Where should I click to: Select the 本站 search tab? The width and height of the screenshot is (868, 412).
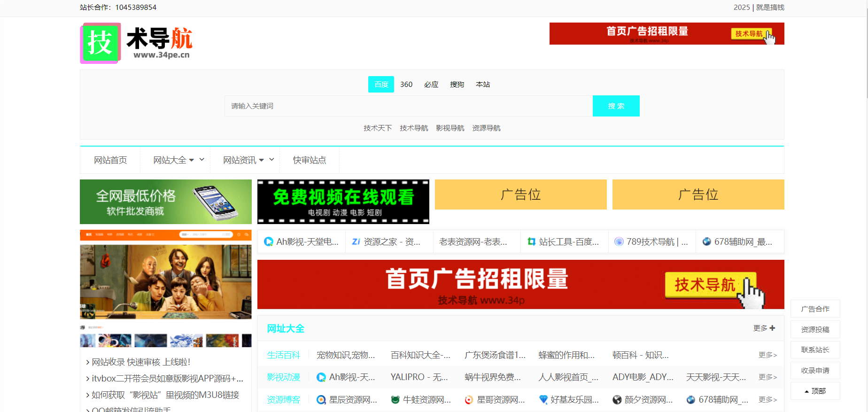[x=483, y=85]
